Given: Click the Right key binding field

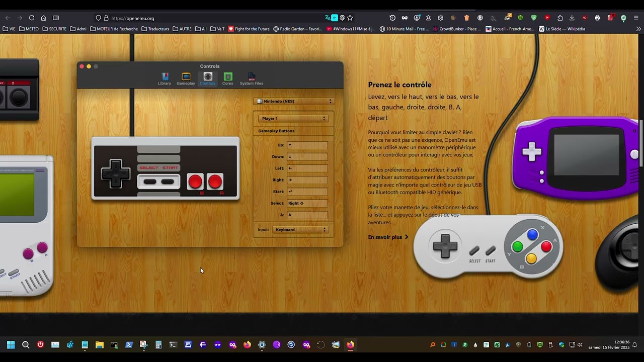Looking at the screenshot, I should [x=307, y=180].
